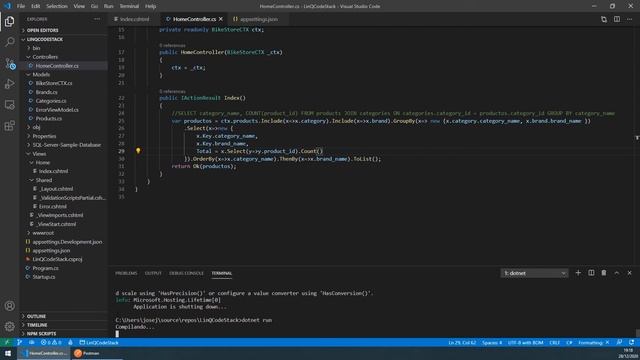Viewport: 640px width, 360px height.
Task: Expand the TIMELINE section
Action: click(x=64, y=325)
